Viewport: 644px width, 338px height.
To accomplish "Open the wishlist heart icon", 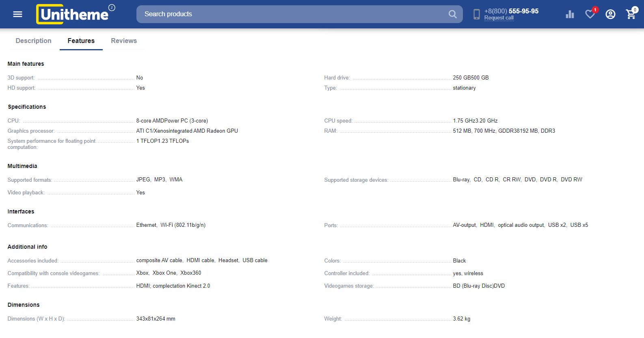I will click(x=590, y=14).
